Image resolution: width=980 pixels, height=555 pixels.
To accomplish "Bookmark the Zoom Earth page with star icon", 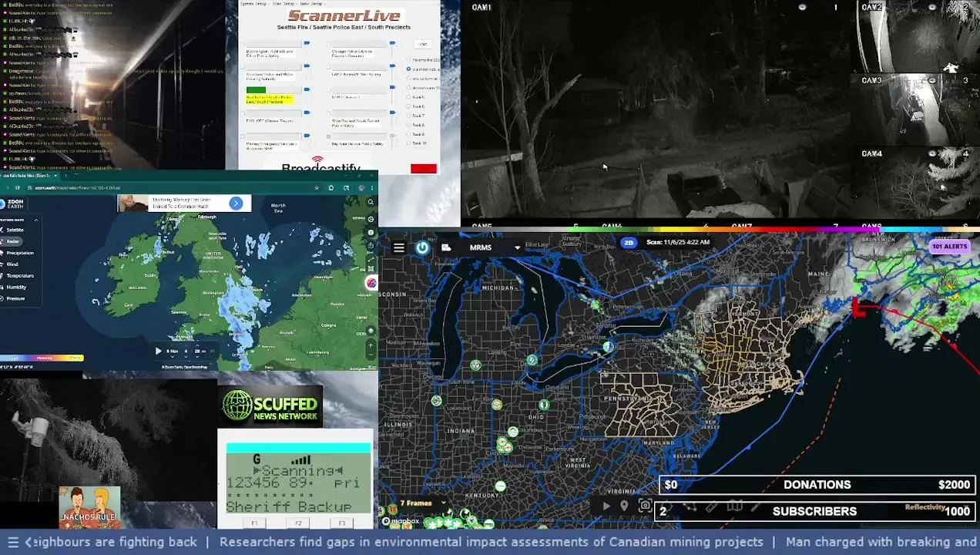I will pyautogui.click(x=317, y=187).
